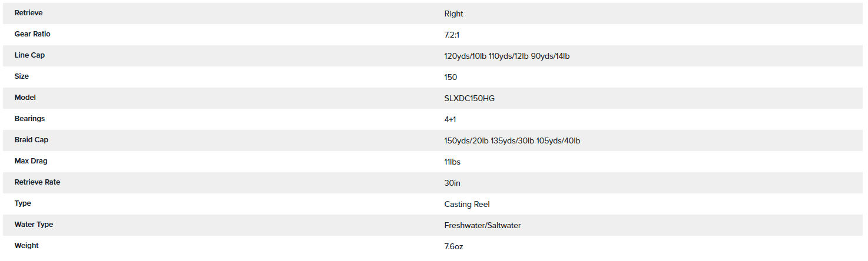The image size is (868, 261).
Task: Click the Retrieve Rate label
Action: pos(37,182)
